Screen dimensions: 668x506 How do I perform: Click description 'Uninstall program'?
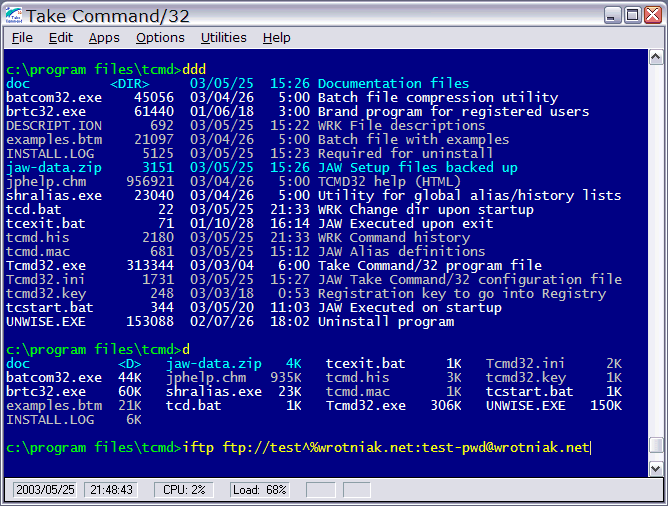click(386, 322)
